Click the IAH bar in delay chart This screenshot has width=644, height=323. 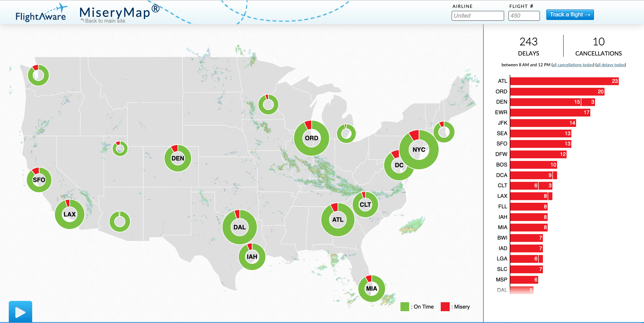[x=529, y=217]
